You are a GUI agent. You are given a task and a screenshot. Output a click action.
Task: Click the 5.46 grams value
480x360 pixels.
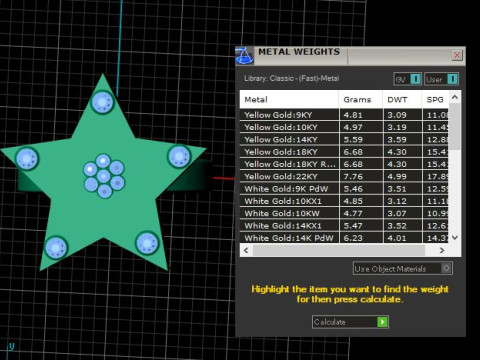[353, 189]
